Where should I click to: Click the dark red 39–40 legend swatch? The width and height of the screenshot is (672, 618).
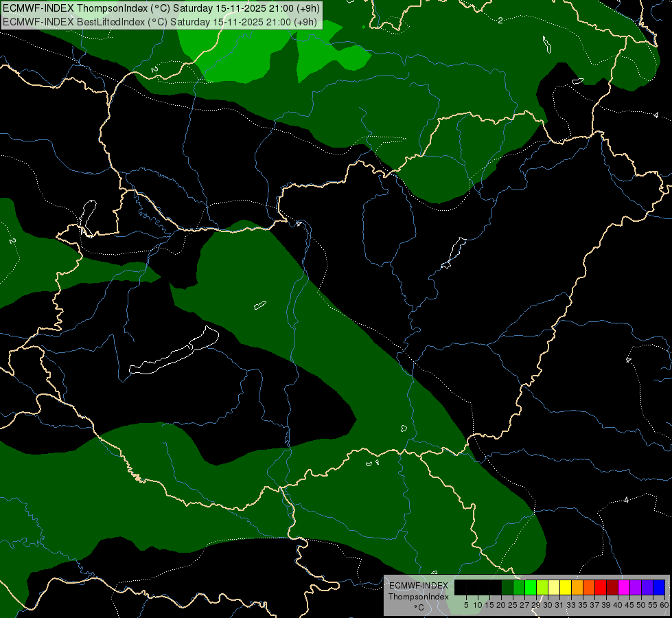click(x=612, y=587)
